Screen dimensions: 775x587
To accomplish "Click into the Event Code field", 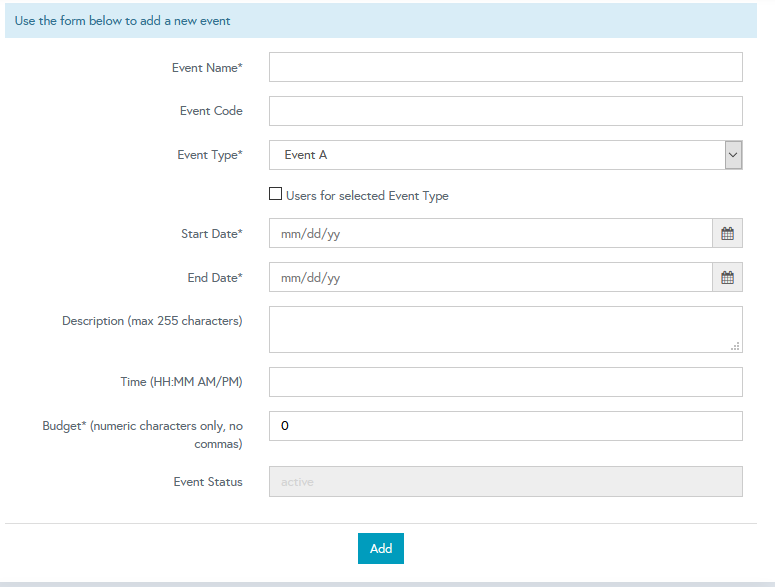I will (x=505, y=111).
